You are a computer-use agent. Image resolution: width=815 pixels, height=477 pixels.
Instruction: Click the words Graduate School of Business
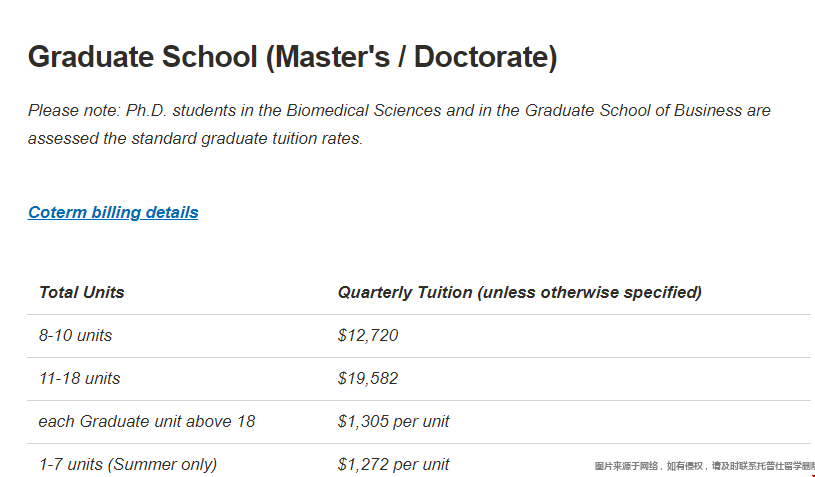click(x=633, y=111)
